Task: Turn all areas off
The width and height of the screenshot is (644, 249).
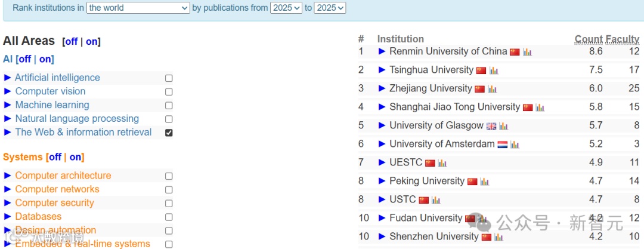Action: pyautogui.click(x=72, y=42)
